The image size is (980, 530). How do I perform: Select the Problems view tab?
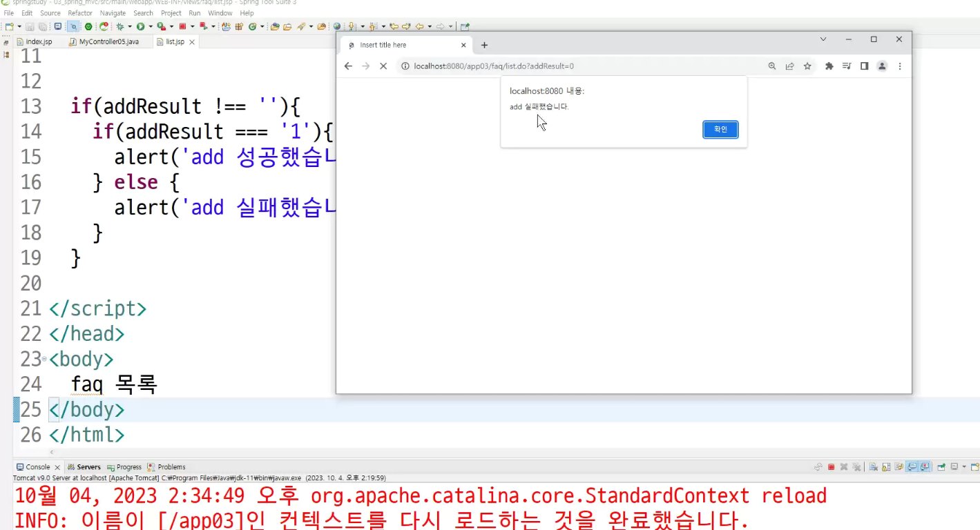click(x=166, y=467)
